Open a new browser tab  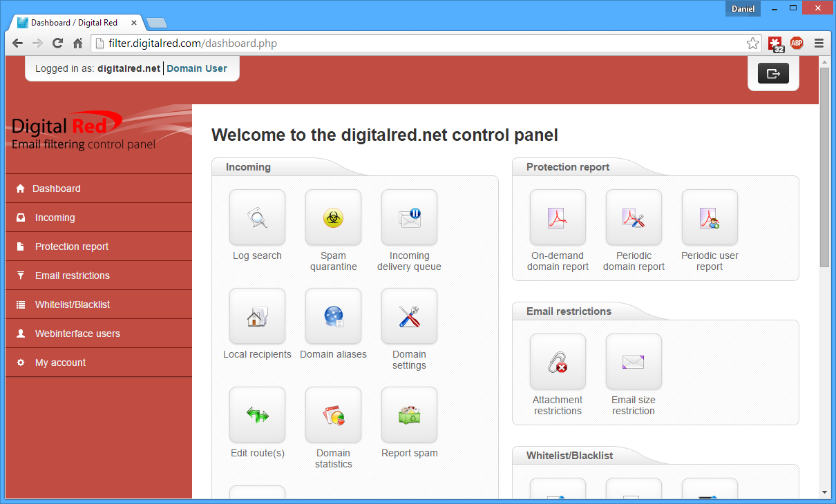[x=157, y=23]
